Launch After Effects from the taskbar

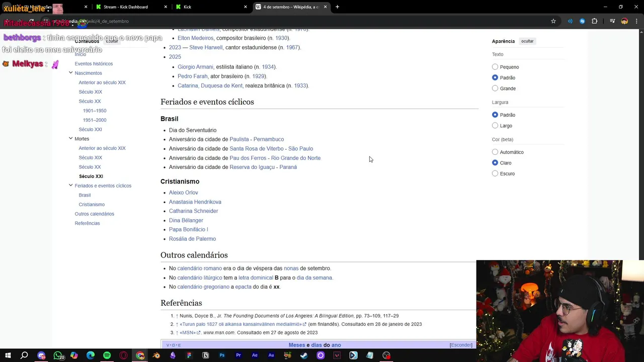pos(255,355)
